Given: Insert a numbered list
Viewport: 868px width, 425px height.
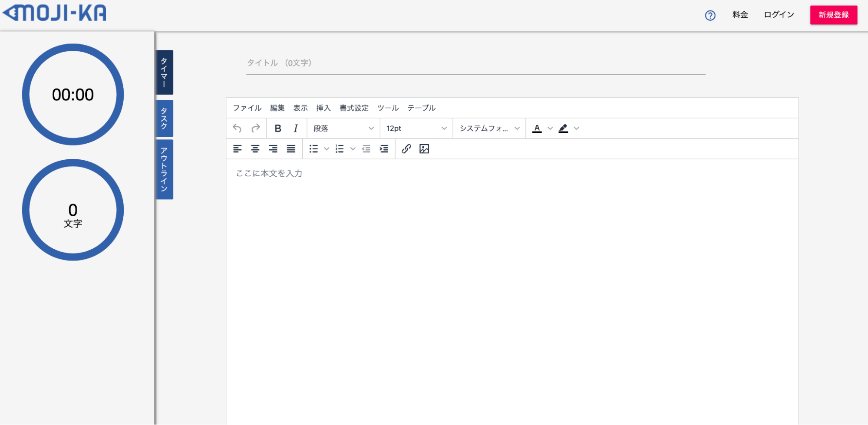Looking at the screenshot, I should click(340, 149).
